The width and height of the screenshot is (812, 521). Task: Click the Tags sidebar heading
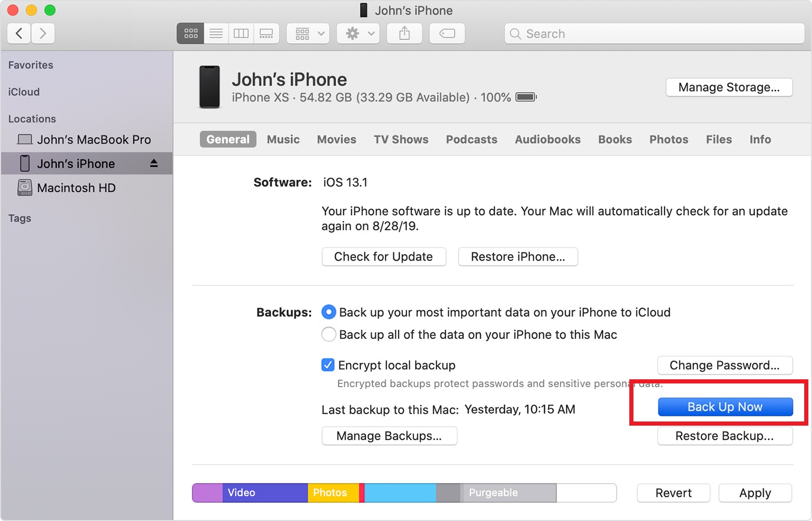tap(20, 218)
